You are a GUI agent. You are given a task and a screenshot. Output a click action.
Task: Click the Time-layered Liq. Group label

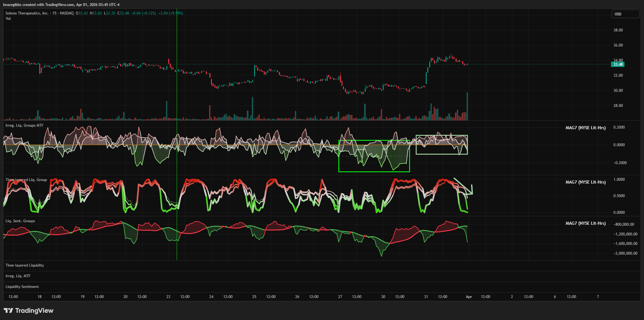26,180
